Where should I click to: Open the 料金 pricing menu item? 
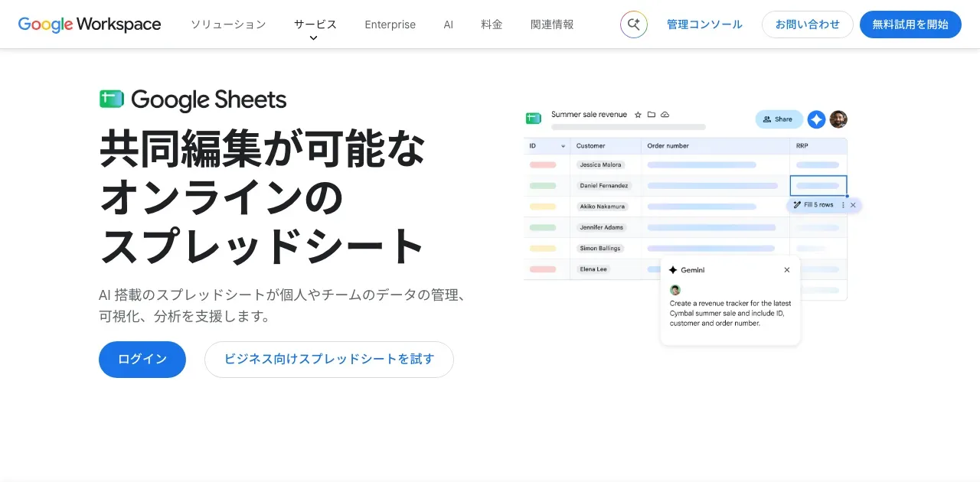pos(492,24)
